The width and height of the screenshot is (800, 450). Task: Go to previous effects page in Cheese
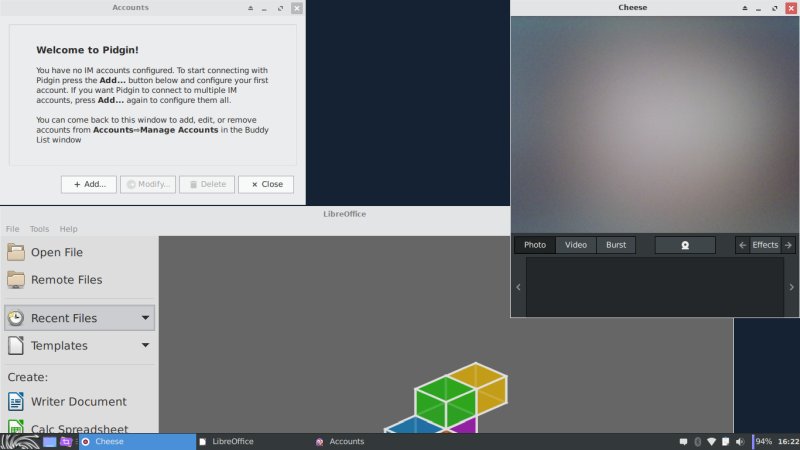click(743, 245)
